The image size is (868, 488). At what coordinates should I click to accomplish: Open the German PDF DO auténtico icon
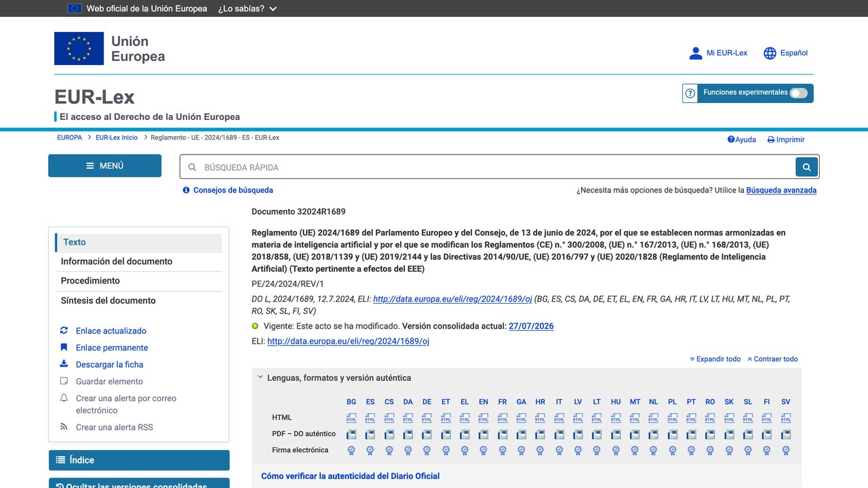(x=427, y=434)
